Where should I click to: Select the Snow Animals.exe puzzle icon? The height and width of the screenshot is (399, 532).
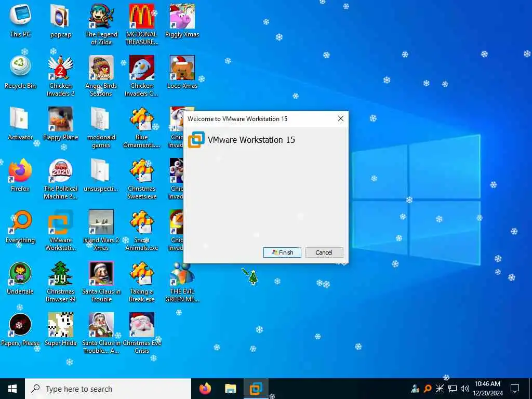point(141,231)
